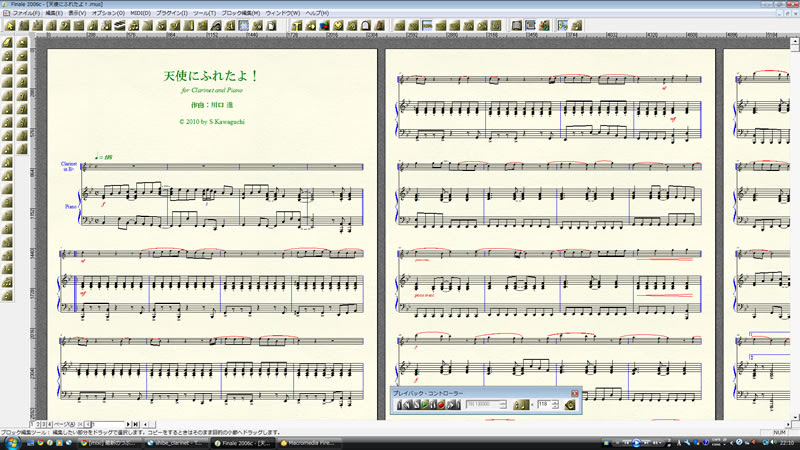This screenshot has width=800, height=450.
Task: Open the 編集(E) menu
Action: tap(54, 13)
